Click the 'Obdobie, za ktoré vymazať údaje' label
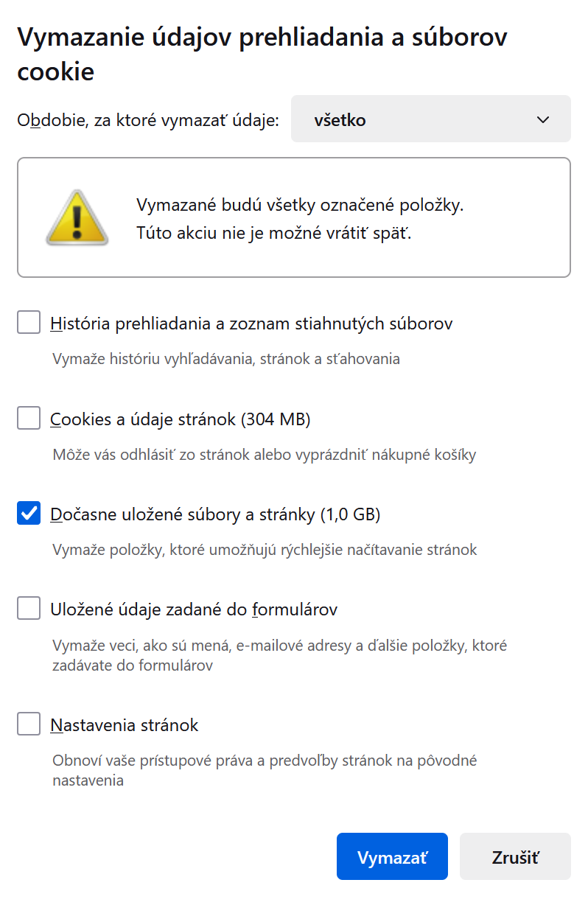588x905 pixels. click(148, 120)
